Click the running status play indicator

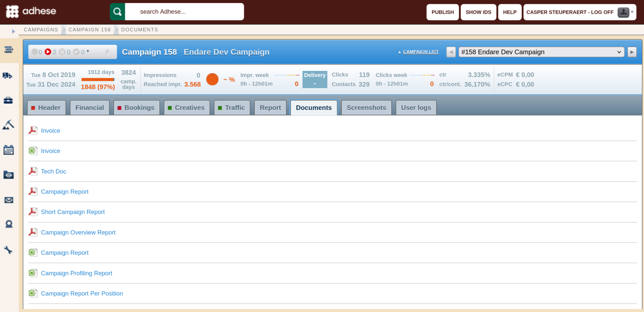click(x=48, y=52)
